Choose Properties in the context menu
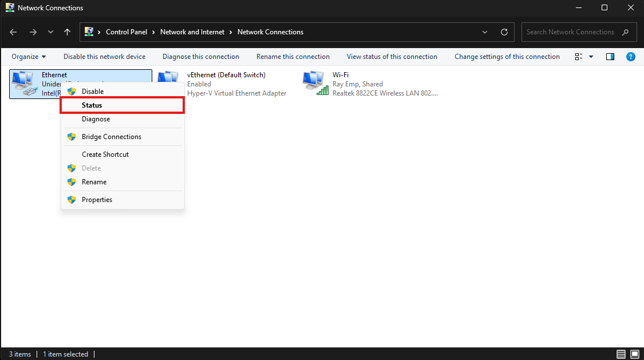 pos(123,200)
